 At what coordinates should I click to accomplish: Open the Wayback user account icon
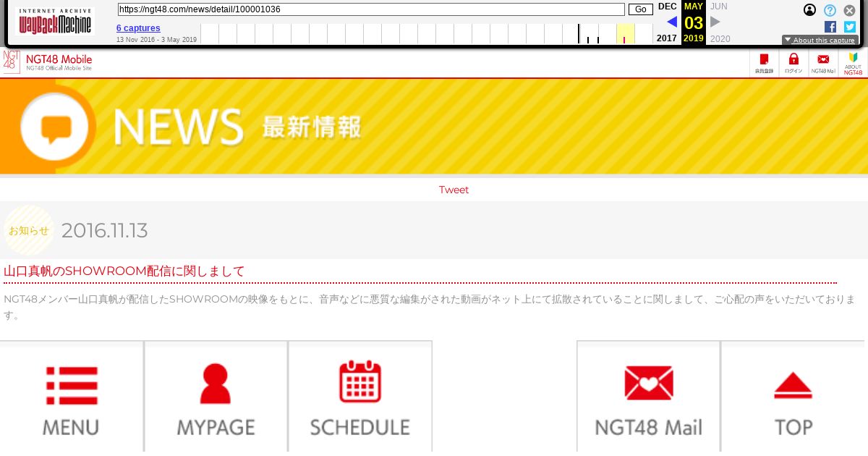pyautogui.click(x=810, y=10)
